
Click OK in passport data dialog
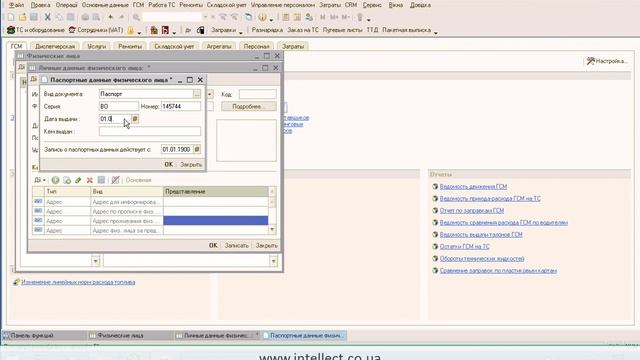click(169, 164)
